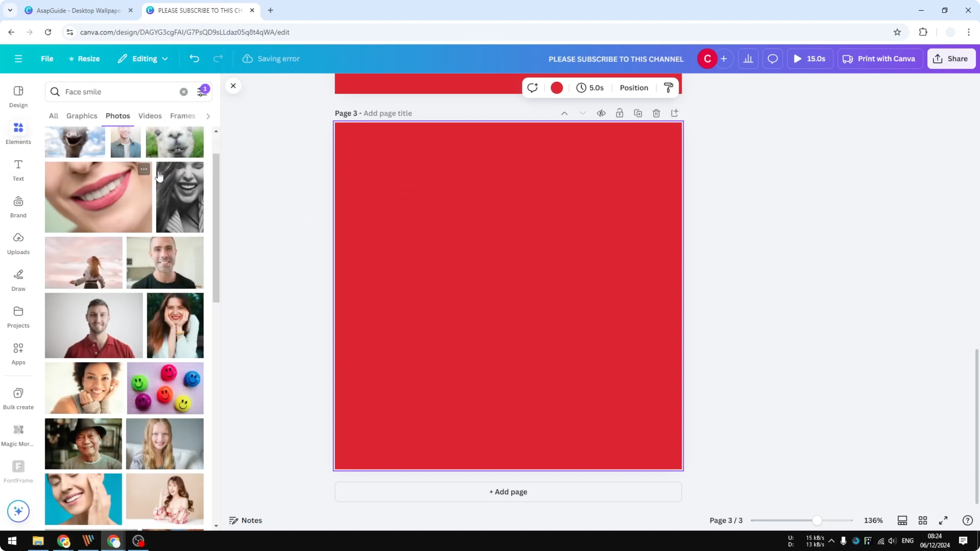Delete Page 3 with the trash icon

(x=656, y=113)
